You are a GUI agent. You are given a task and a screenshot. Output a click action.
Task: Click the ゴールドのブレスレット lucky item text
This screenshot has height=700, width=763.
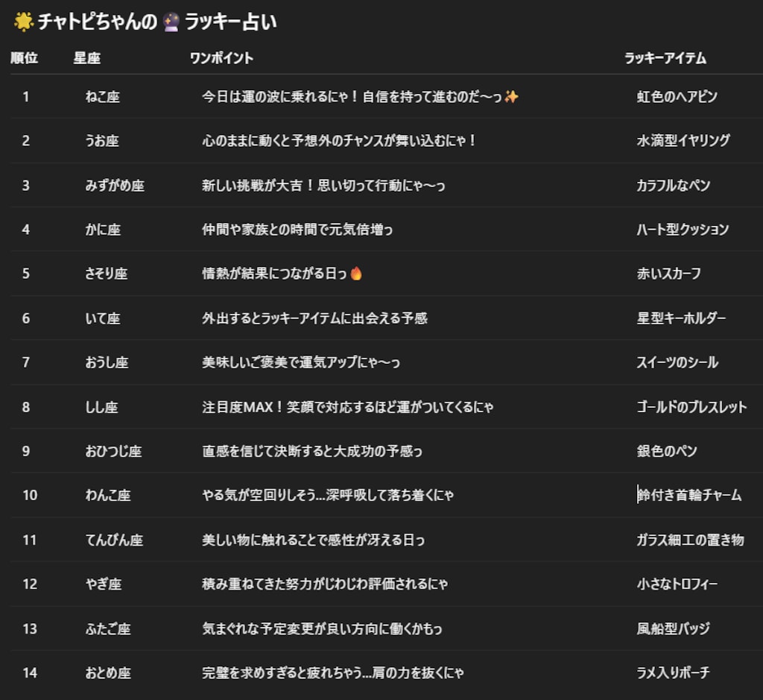click(694, 407)
